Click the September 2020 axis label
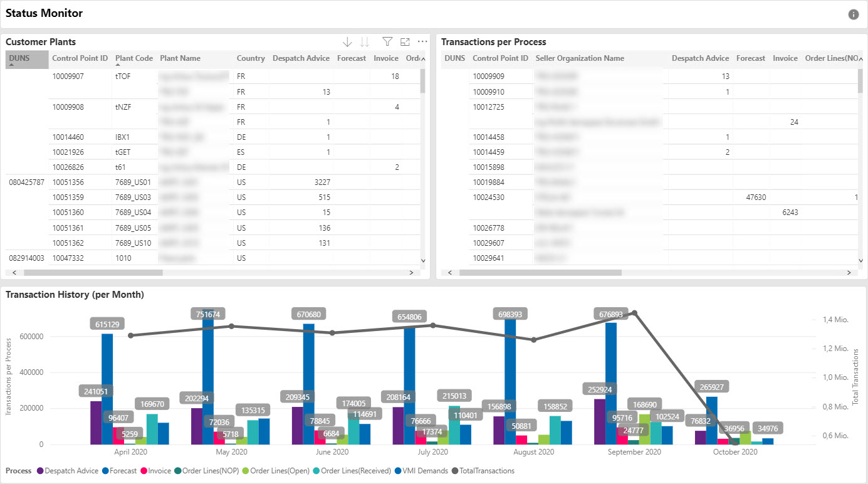Image resolution: width=868 pixels, height=484 pixels. tap(634, 452)
